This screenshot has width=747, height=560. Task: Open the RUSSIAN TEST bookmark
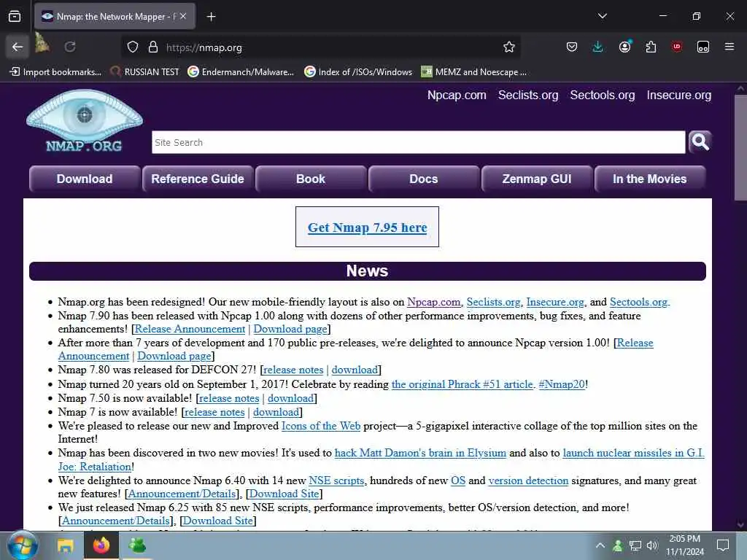pos(145,72)
